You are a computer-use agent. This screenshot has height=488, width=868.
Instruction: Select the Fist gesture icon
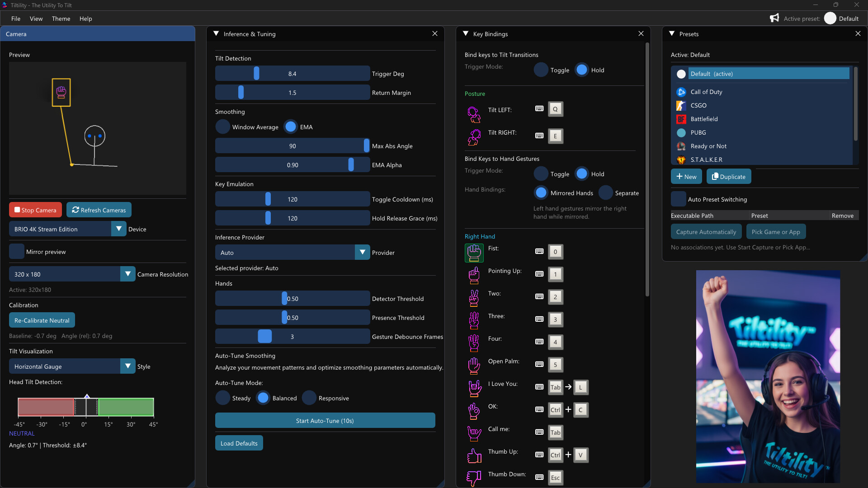[474, 253]
